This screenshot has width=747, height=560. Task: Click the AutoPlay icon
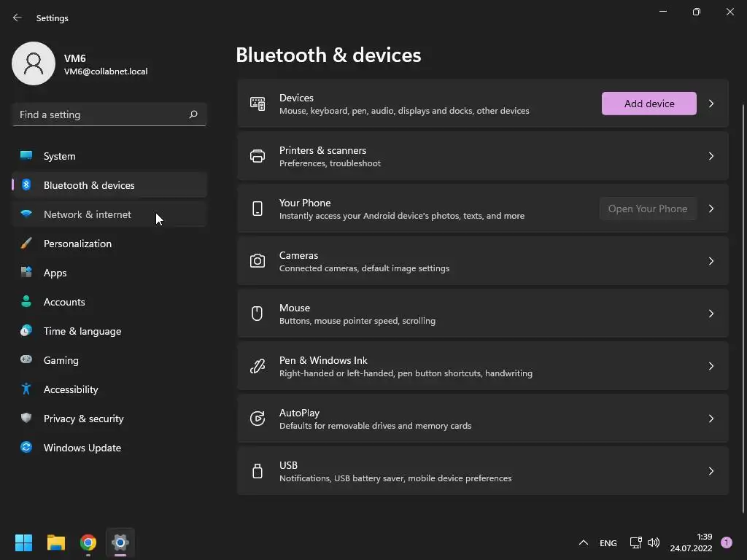(x=258, y=419)
